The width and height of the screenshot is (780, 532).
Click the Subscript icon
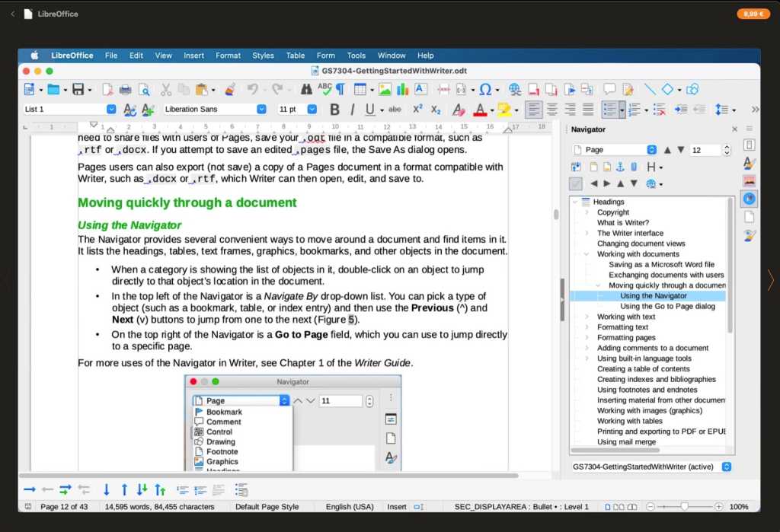[x=436, y=110]
